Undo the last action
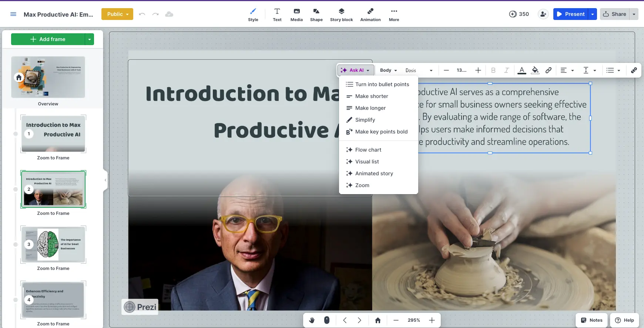Image resolution: width=644 pixels, height=328 pixels. (x=142, y=14)
